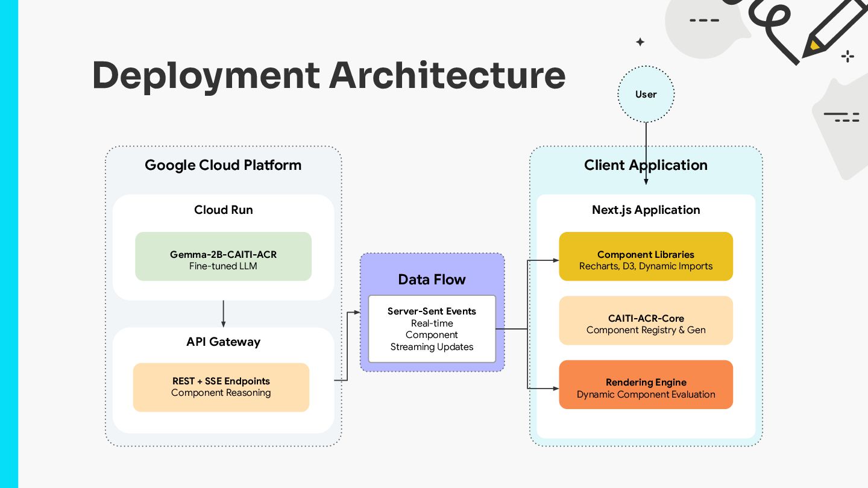Click the Component Reasoning text
Screen dimensions: 868x488
221,393
